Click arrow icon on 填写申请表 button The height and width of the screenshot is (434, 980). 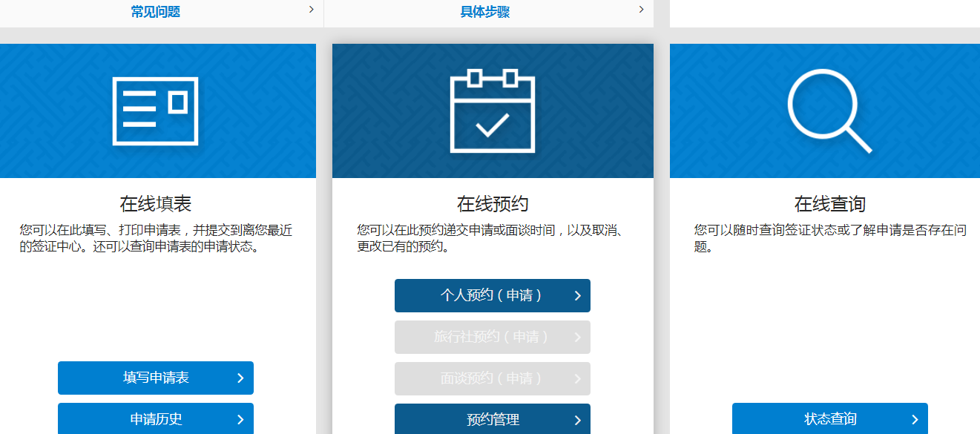click(240, 378)
